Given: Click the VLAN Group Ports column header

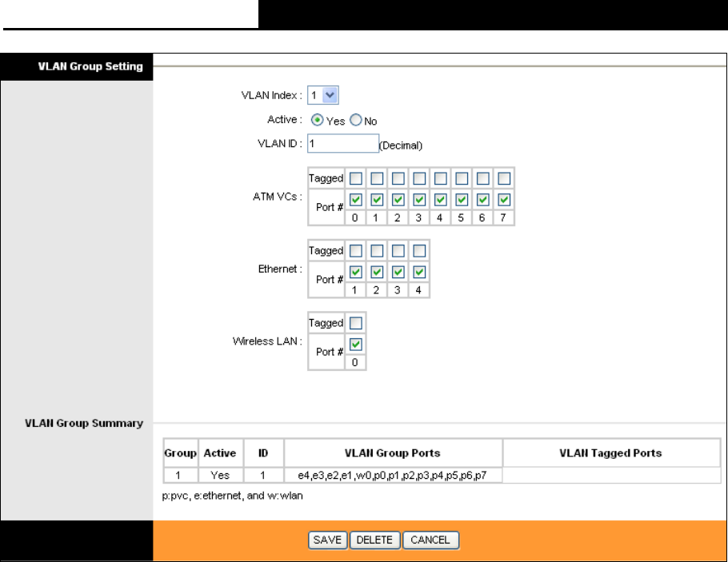Looking at the screenshot, I should (393, 453).
